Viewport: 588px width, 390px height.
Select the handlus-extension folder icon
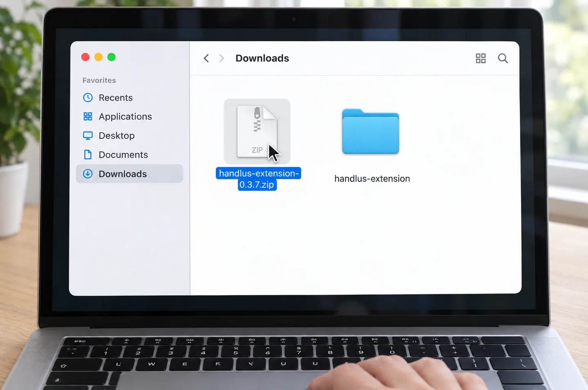click(x=370, y=131)
